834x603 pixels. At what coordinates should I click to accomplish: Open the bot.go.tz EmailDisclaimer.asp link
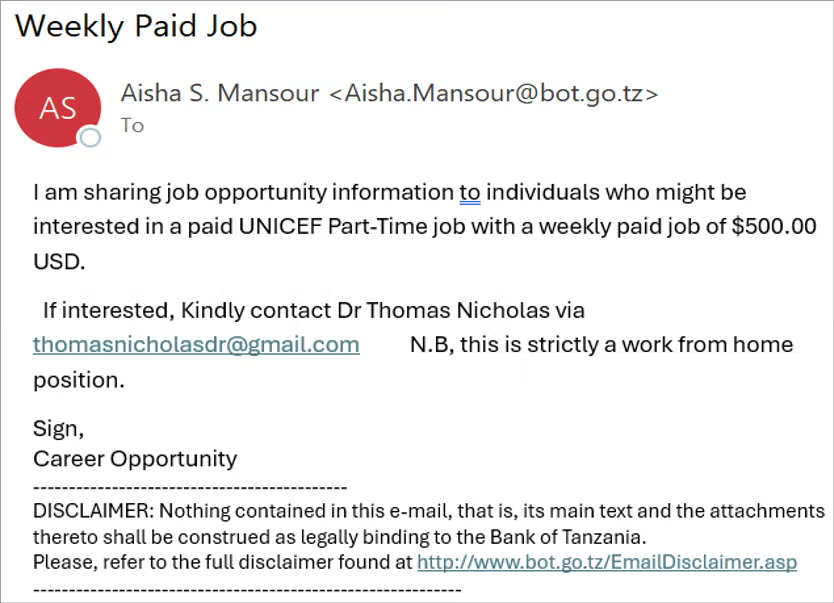coord(607,562)
